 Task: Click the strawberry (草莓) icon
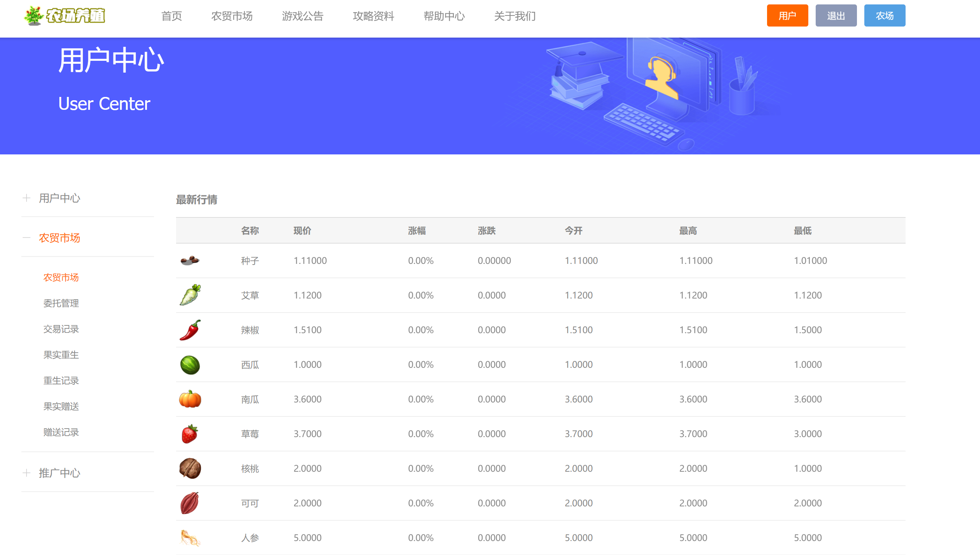(x=190, y=434)
